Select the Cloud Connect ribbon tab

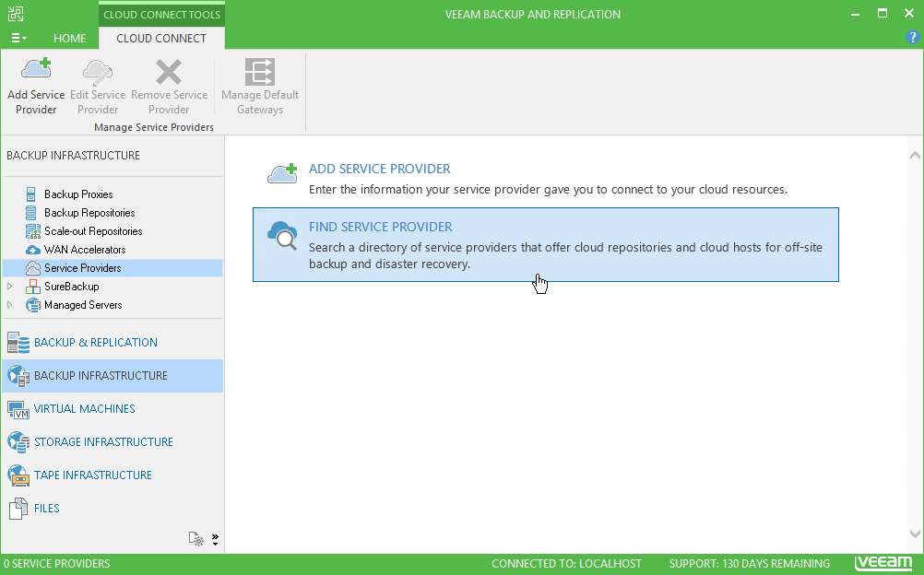pyautogui.click(x=161, y=39)
